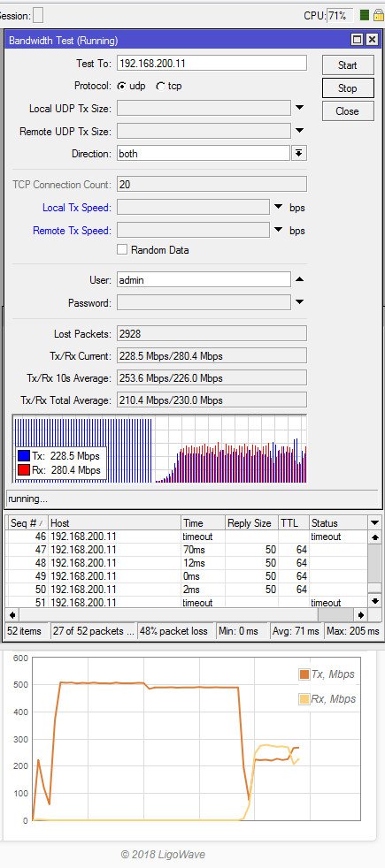This screenshot has width=385, height=868.
Task: Click the green CPU status indicator
Action: [x=364, y=16]
